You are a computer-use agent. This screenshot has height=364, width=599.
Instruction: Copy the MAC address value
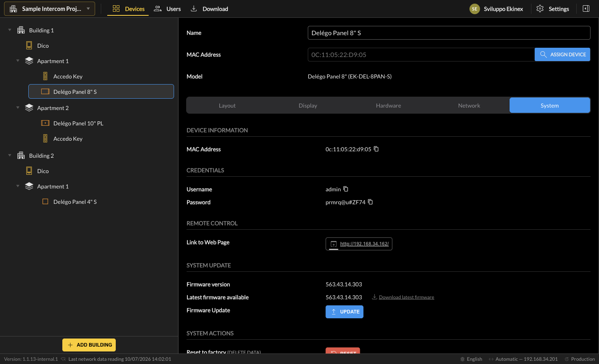(x=376, y=149)
